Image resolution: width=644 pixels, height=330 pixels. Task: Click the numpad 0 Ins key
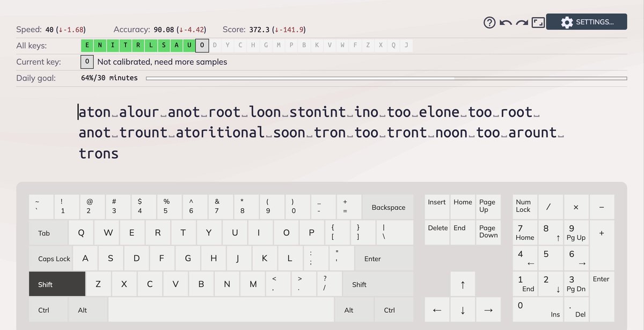tap(538, 310)
